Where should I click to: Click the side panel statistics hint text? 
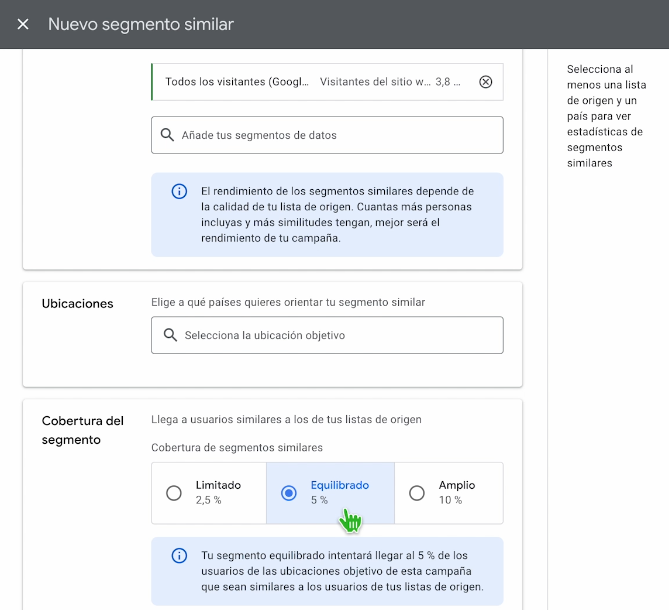click(606, 116)
